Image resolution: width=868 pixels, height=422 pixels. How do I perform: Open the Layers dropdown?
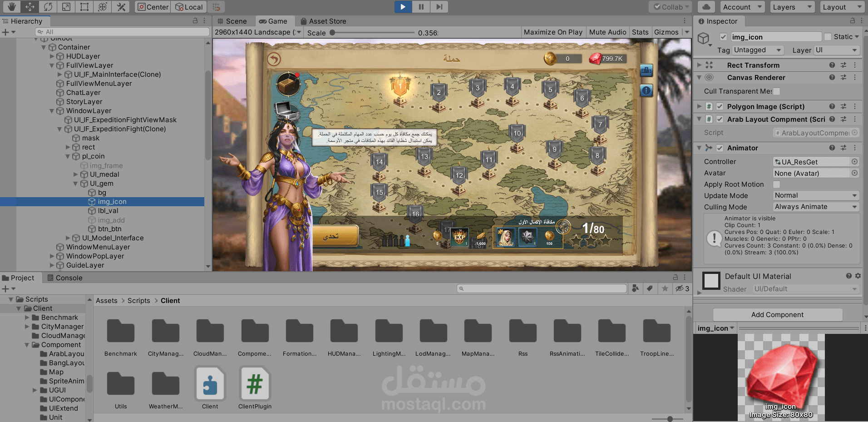click(x=792, y=7)
